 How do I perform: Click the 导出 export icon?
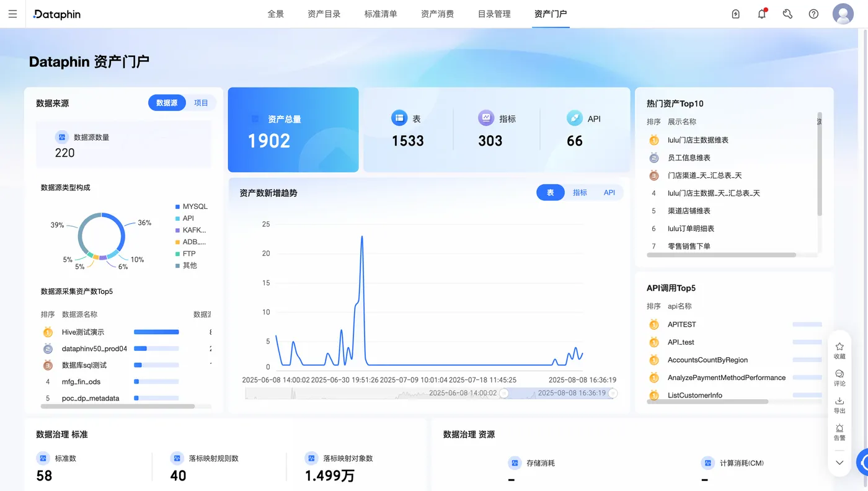click(x=839, y=401)
